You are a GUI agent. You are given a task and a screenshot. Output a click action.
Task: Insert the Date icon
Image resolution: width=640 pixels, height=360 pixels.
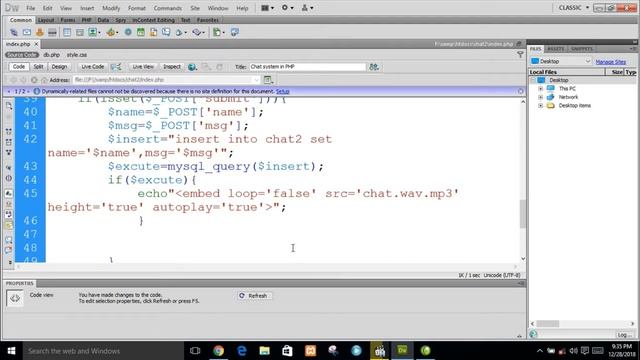pyautogui.click(x=141, y=32)
